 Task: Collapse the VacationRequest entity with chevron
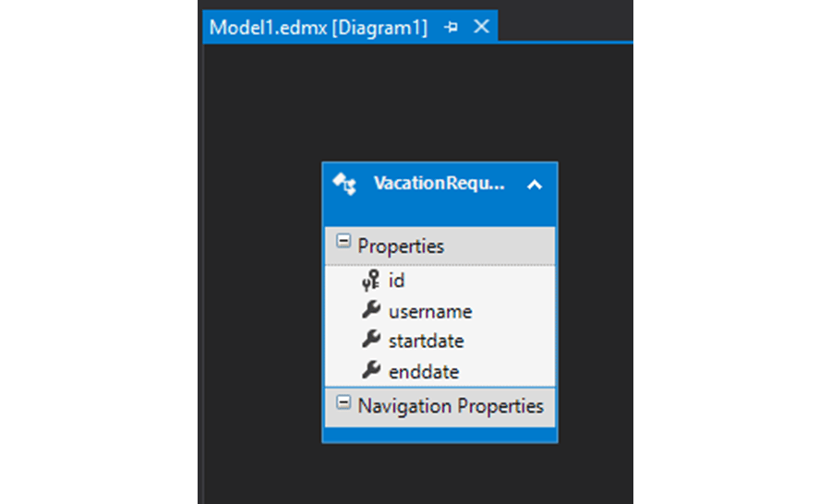pos(535,185)
